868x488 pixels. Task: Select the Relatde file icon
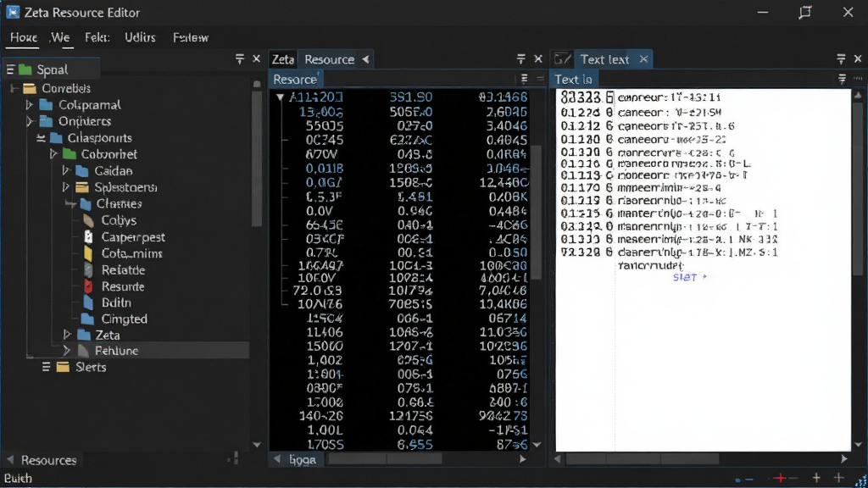pyautogui.click(x=88, y=270)
